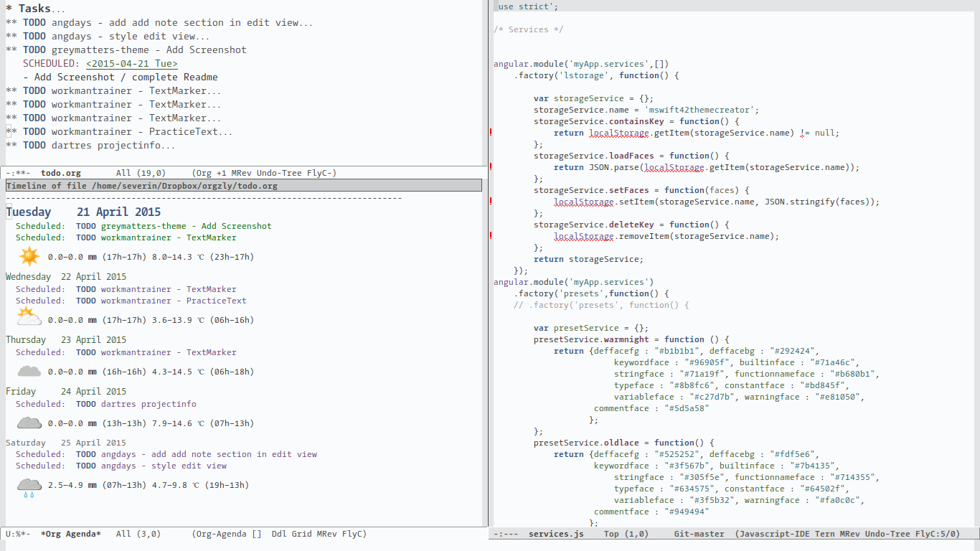The height and width of the screenshot is (551, 980).
Task: Click the '/* Services */' comment
Action: pos(529,29)
